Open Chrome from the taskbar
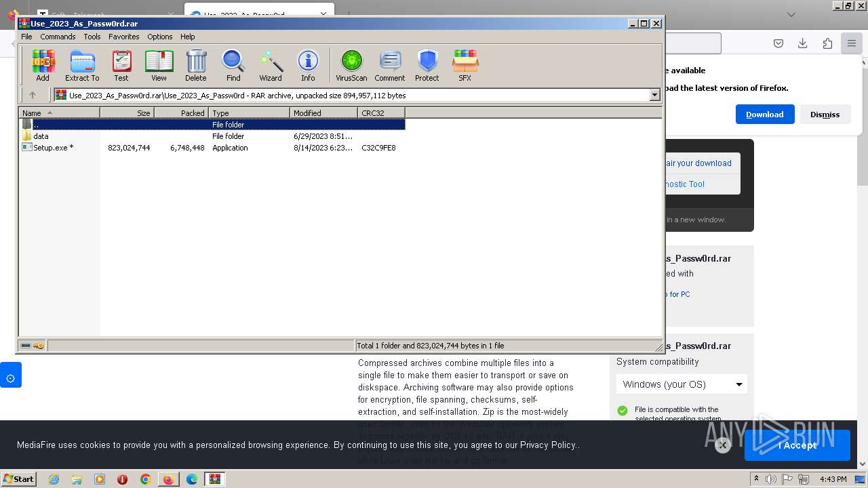Viewport: 868px width, 488px height. pos(145,479)
